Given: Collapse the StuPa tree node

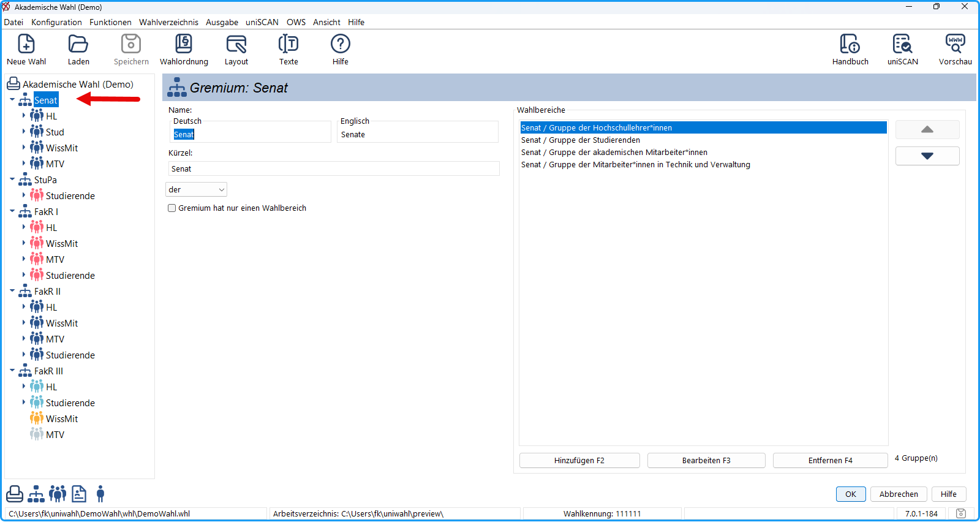Looking at the screenshot, I should 12,180.
